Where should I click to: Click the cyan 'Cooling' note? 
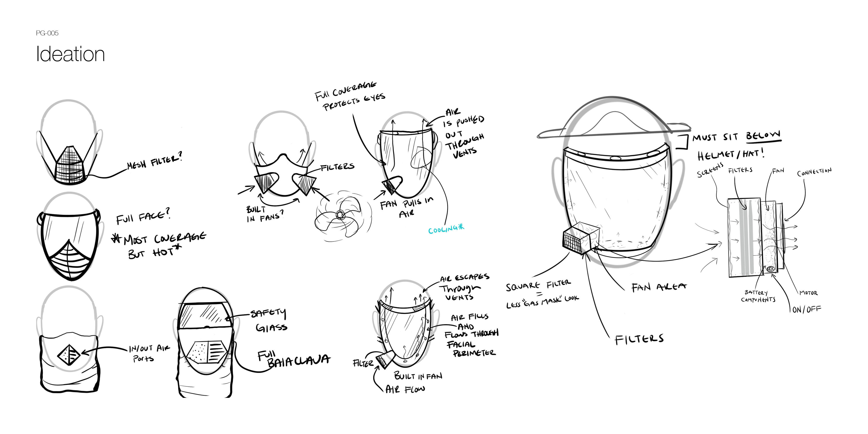[443, 230]
